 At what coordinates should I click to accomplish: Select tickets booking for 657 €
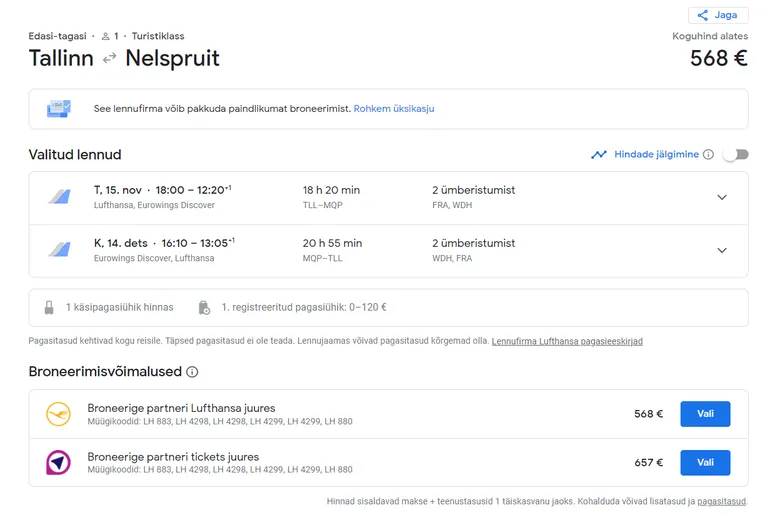(705, 462)
